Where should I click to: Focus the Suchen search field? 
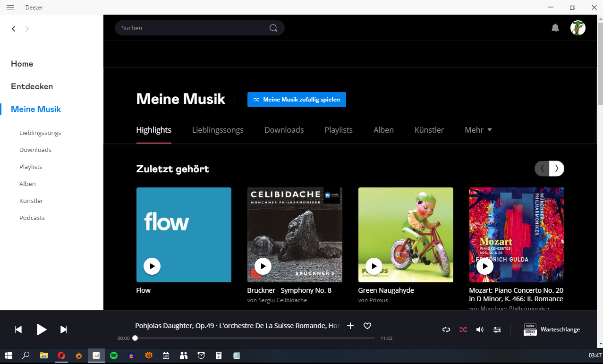click(x=200, y=28)
